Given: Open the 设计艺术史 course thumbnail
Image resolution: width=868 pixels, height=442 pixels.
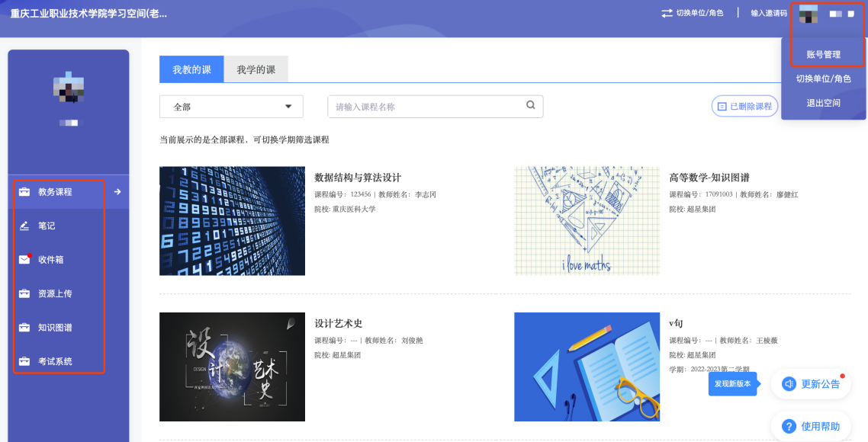Looking at the screenshot, I should pyautogui.click(x=232, y=367).
